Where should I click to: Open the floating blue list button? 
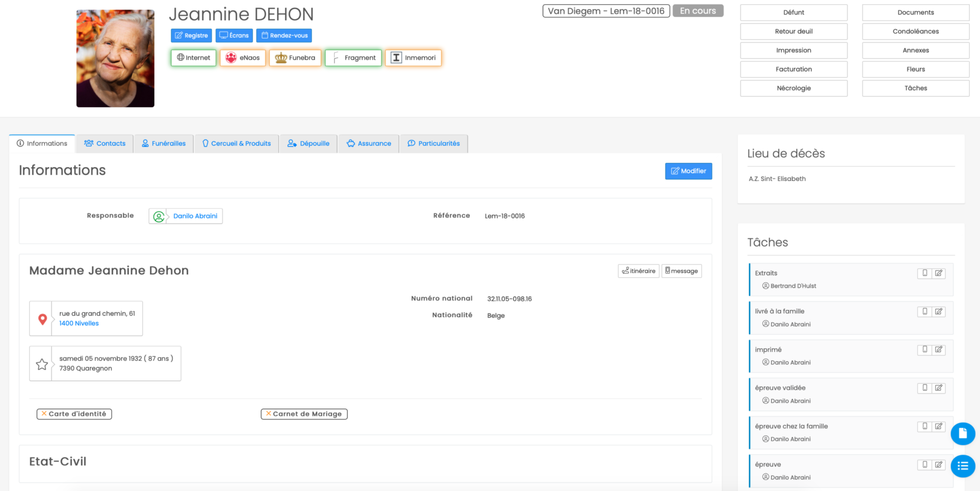click(963, 466)
